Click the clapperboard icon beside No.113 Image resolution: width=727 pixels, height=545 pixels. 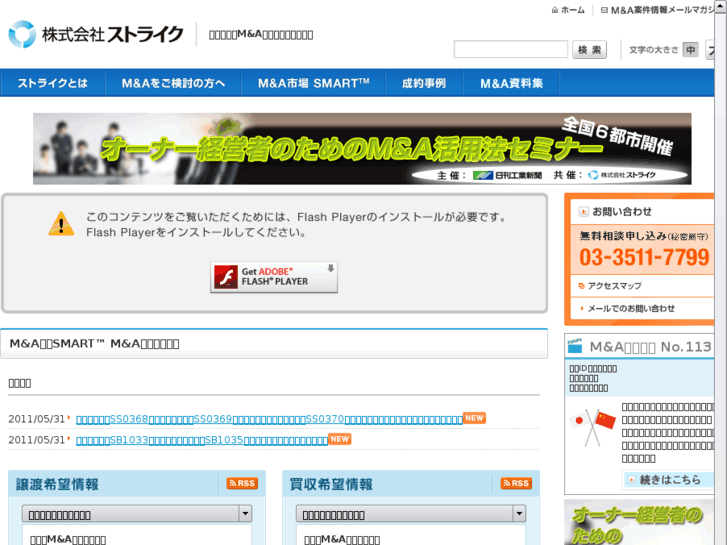click(575, 346)
